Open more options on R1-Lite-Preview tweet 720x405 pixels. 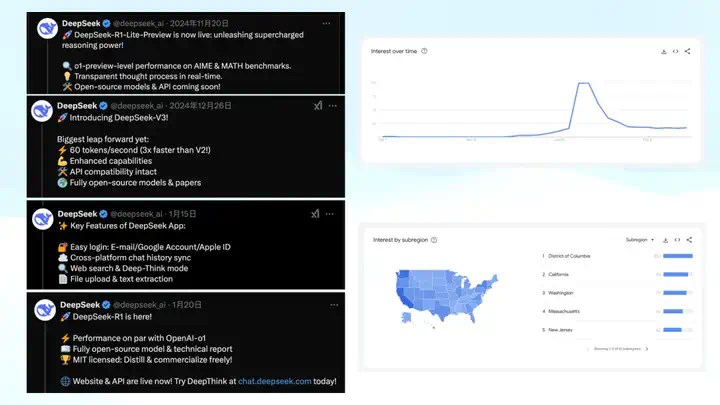click(326, 23)
